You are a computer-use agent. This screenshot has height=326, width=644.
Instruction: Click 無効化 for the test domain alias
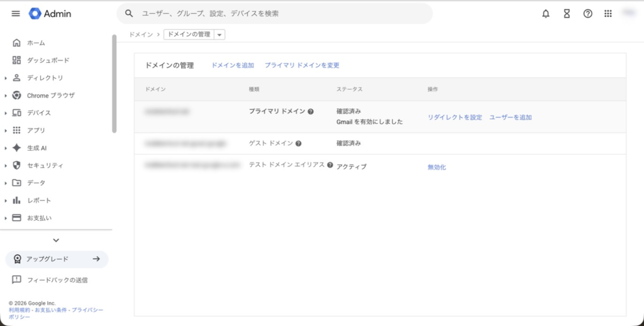tap(436, 167)
